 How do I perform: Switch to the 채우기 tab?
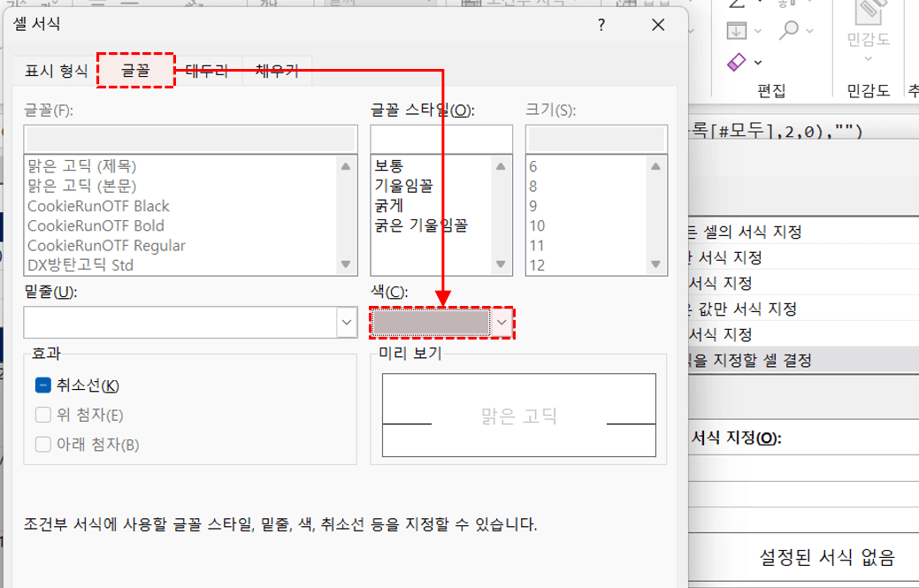tap(277, 72)
